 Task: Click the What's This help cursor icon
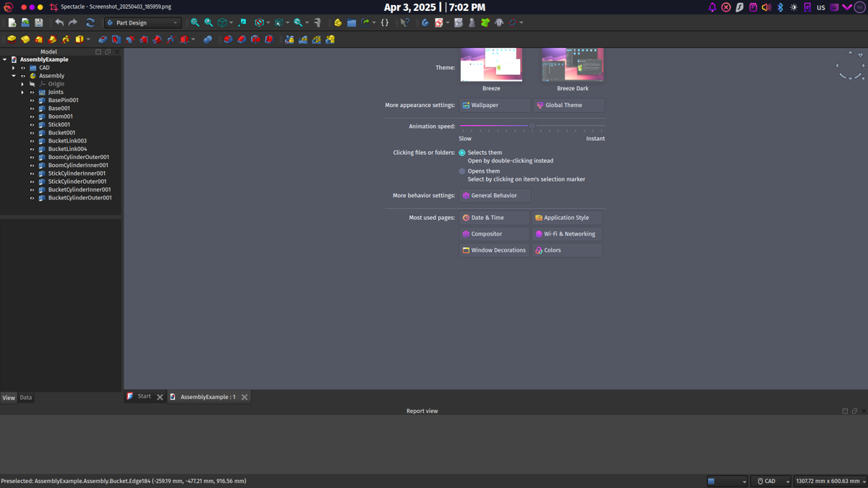click(x=405, y=23)
